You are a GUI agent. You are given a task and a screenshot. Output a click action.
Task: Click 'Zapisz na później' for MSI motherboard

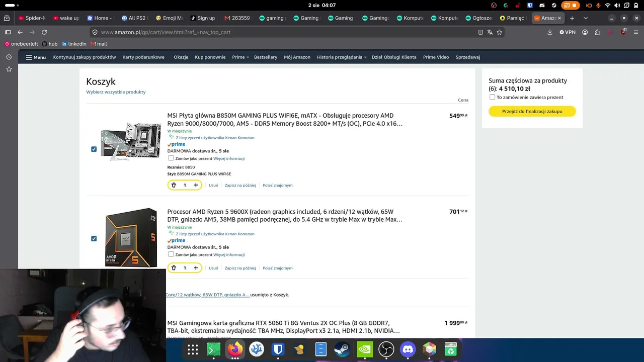pyautogui.click(x=240, y=186)
